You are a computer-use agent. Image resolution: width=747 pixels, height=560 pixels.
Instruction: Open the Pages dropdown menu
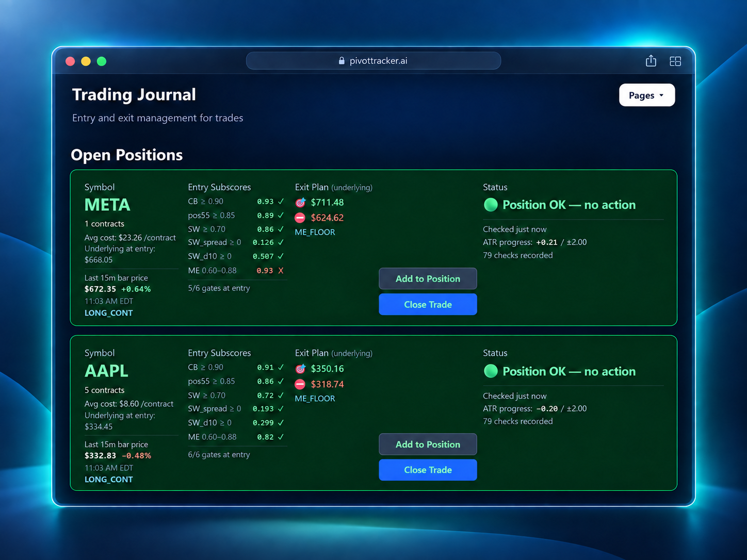647,95
